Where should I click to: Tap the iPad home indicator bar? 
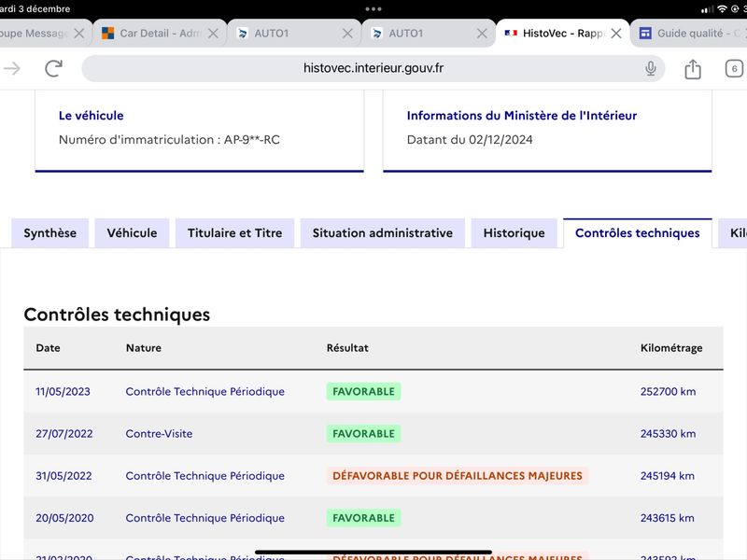(x=373, y=553)
